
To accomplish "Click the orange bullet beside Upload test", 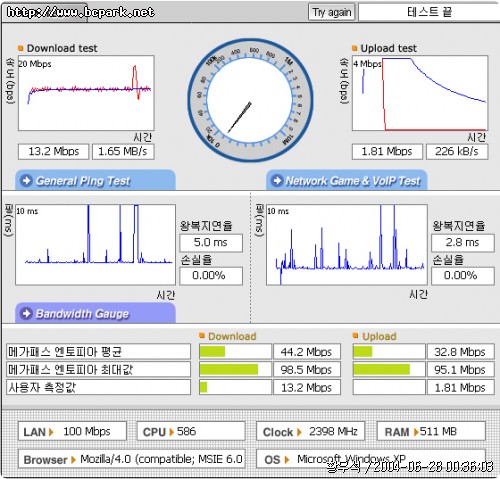I will click(355, 48).
